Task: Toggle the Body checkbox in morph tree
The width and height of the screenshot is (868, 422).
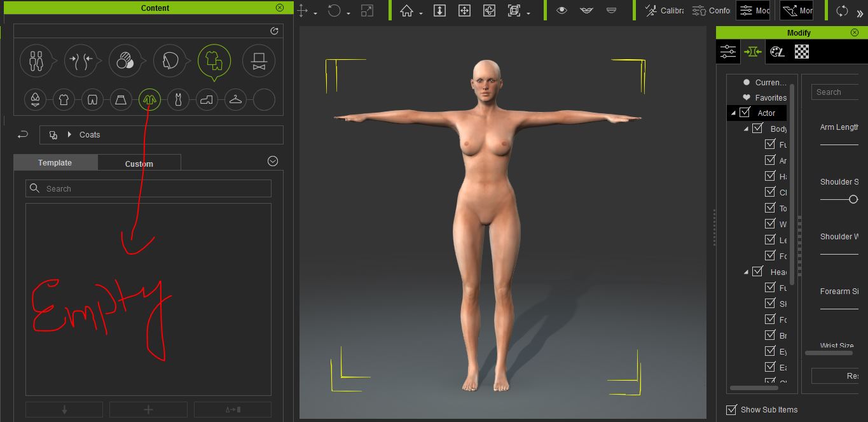Action: click(x=757, y=129)
